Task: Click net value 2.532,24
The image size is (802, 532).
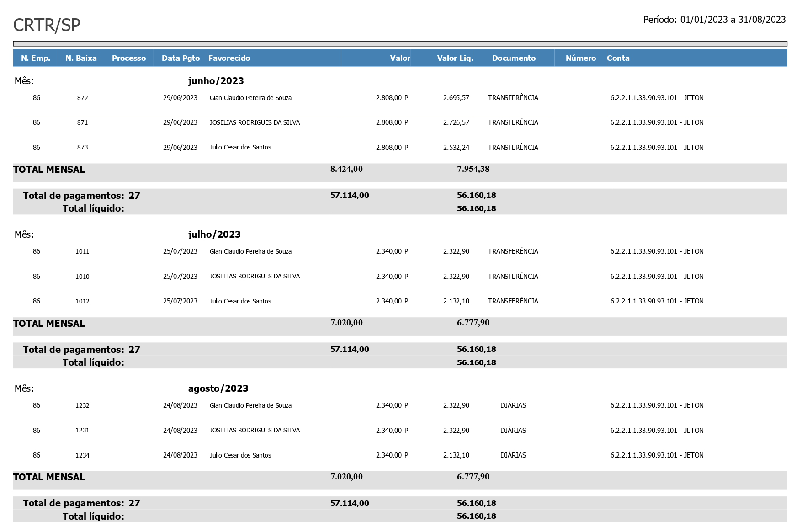Action: click(456, 148)
